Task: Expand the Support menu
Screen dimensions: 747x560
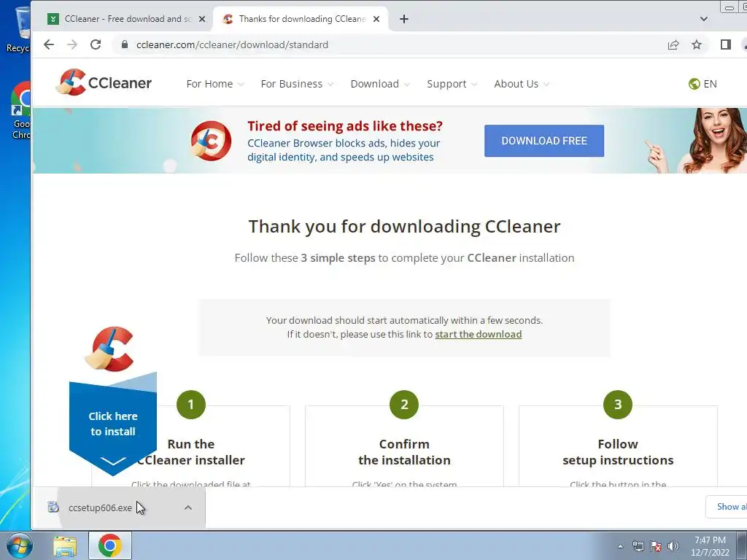Action: click(452, 84)
